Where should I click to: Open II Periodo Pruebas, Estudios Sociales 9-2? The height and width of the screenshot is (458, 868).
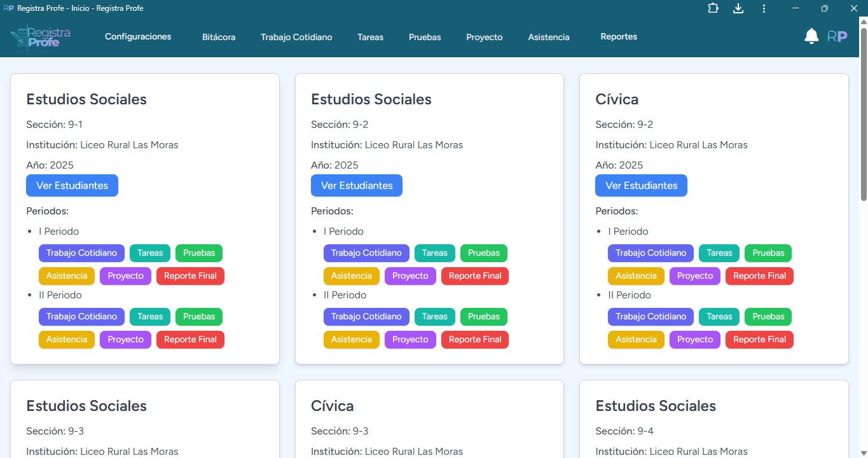click(484, 317)
